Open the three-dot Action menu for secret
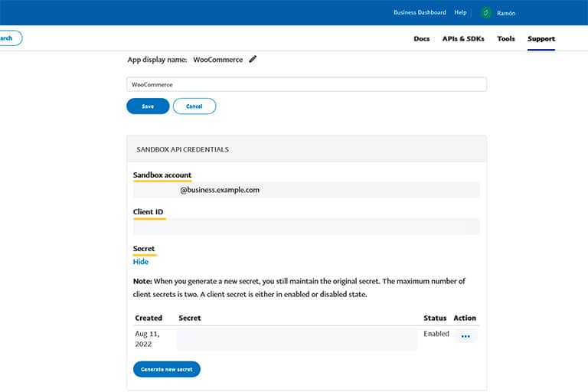The image size is (588, 392). (465, 336)
